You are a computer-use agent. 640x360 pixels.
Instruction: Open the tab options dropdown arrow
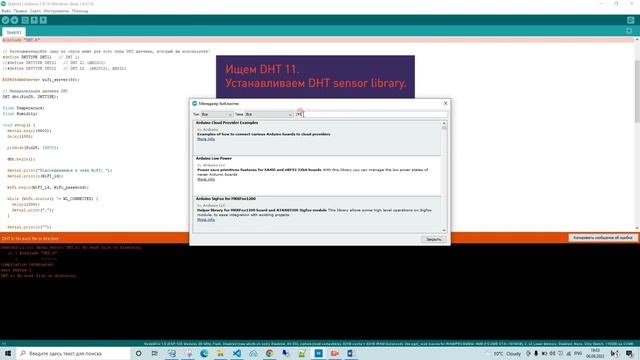point(629,31)
